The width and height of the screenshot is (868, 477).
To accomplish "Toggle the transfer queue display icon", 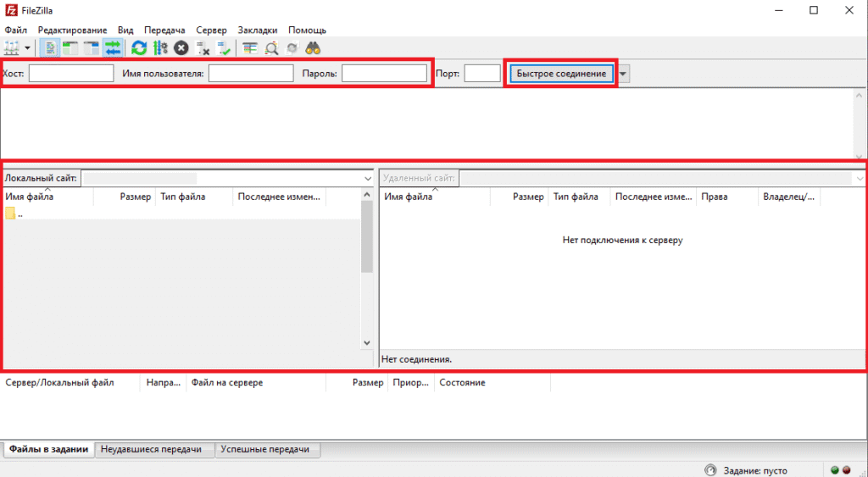I will 113,48.
